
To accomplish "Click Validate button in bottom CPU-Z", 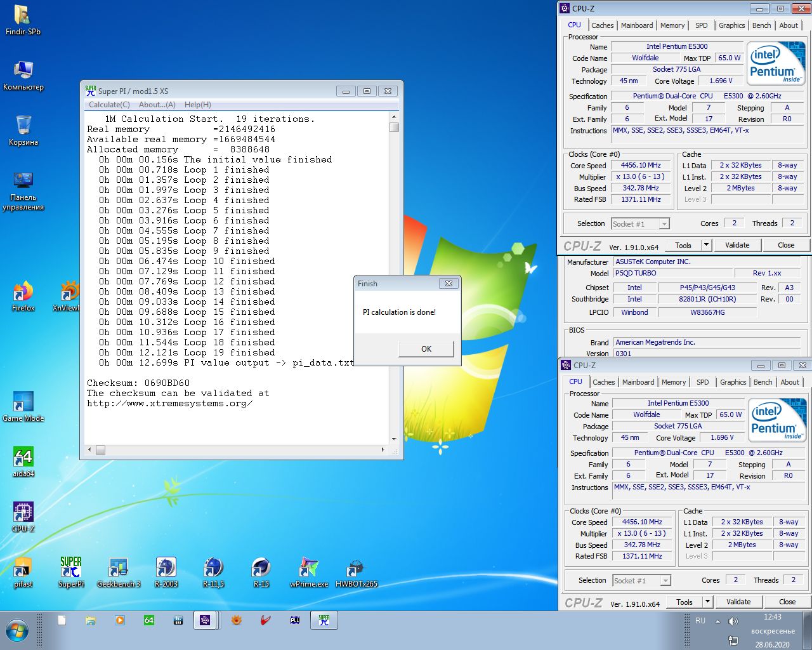I will (x=738, y=602).
